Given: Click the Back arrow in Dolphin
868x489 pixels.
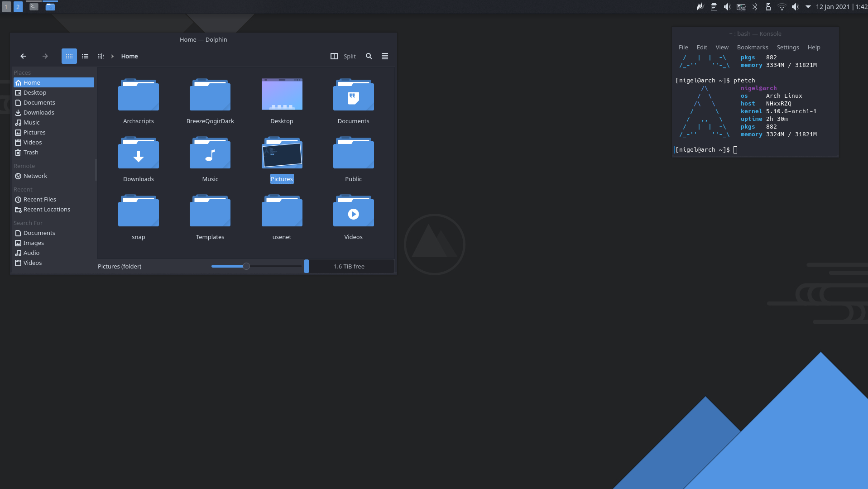Looking at the screenshot, I should (23, 56).
